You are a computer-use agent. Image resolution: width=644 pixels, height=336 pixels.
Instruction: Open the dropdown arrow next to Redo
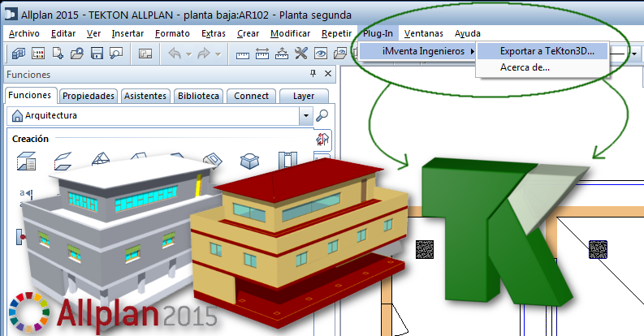(218, 54)
